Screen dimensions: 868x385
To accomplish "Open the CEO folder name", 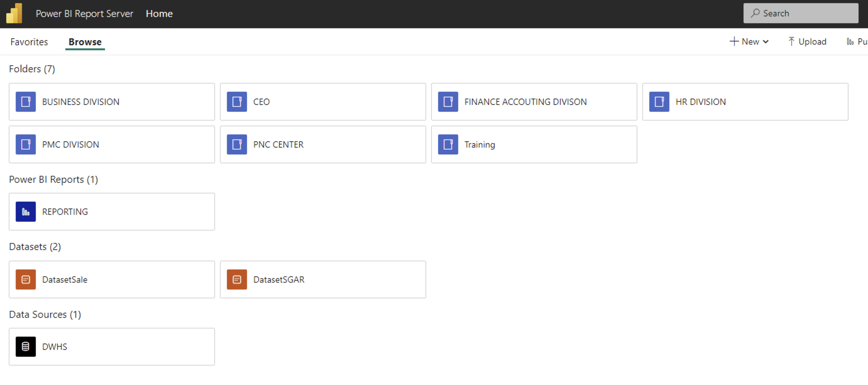I will 261,102.
